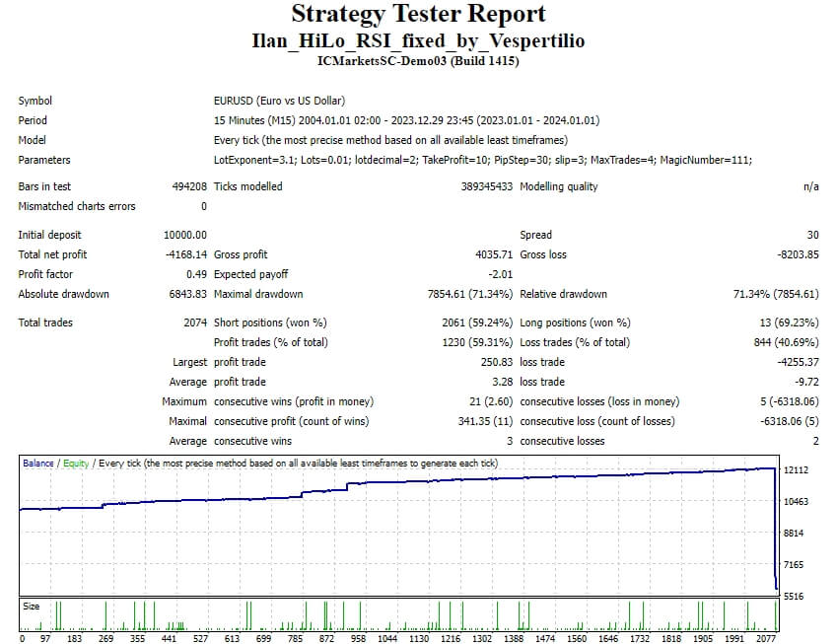This screenshot has width=837, height=644.
Task: Select the maximal consecutive profit value 341.35 (11)
Action: (485, 422)
